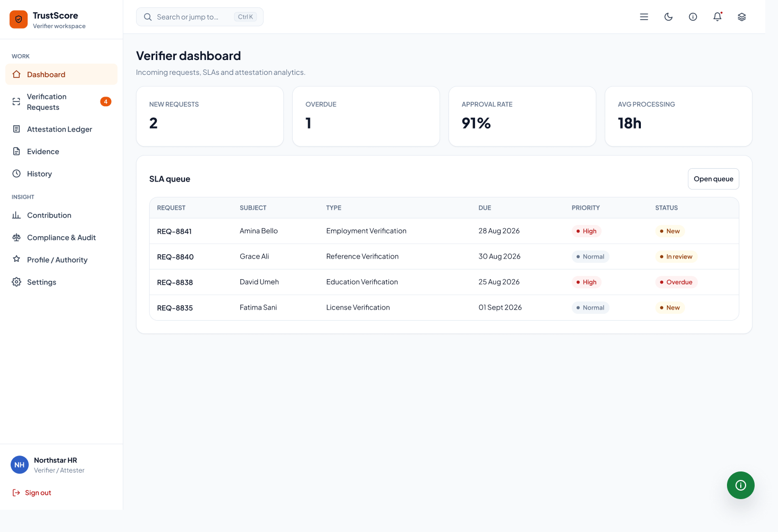Open the hamburger menu icon in top bar
The height and width of the screenshot is (532, 778).
[x=644, y=17]
